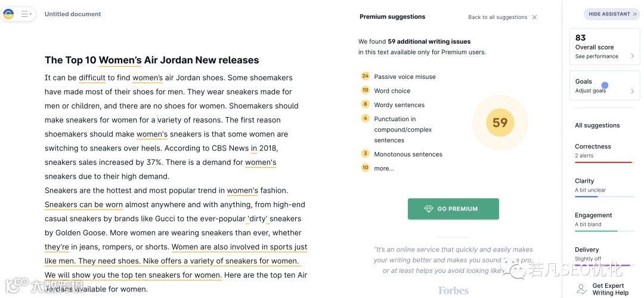Click the 3 Monotonous sentences badge
The width and height of the screenshot is (644, 298).
click(x=366, y=153)
